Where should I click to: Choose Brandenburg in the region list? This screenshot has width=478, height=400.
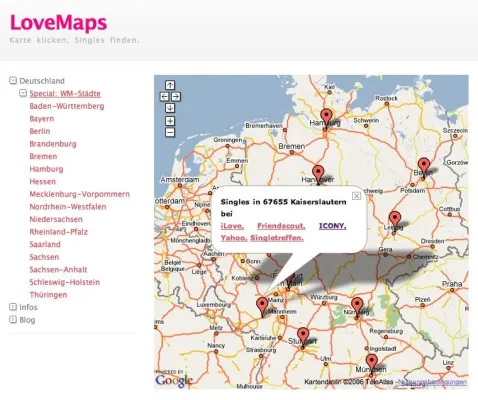(x=53, y=144)
